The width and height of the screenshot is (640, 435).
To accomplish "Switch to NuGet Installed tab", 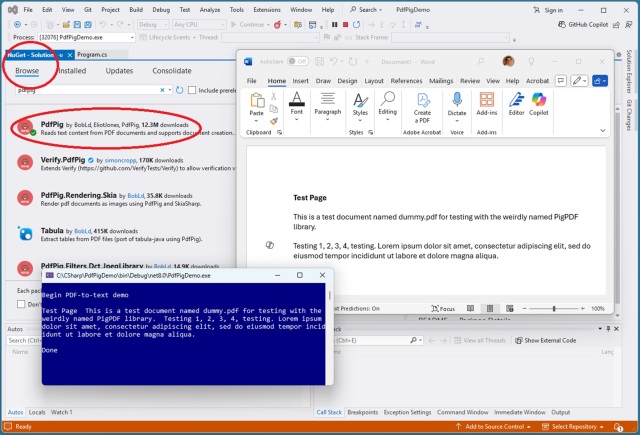I will 72,71.
